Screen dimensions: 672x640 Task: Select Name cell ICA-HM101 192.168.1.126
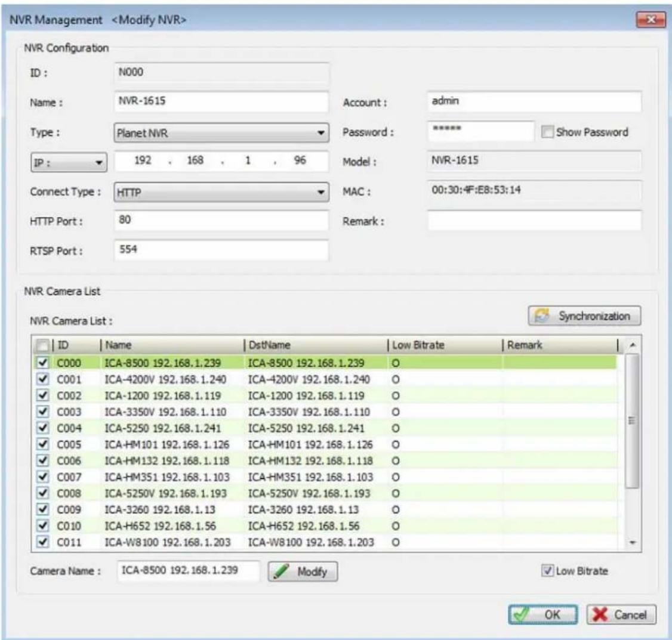(x=167, y=444)
